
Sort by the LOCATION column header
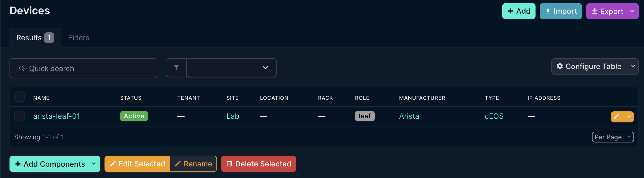tap(274, 98)
